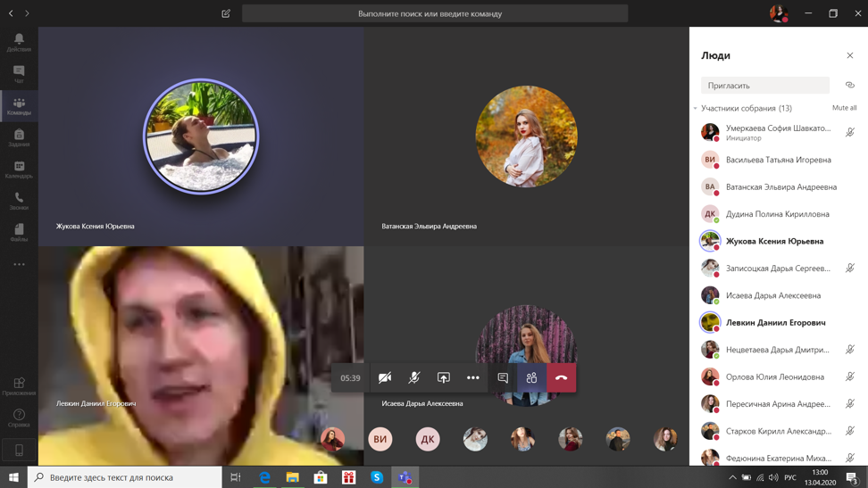The image size is (868, 488).
Task: Expand more apps ellipsis in sidebar
Action: (19, 264)
